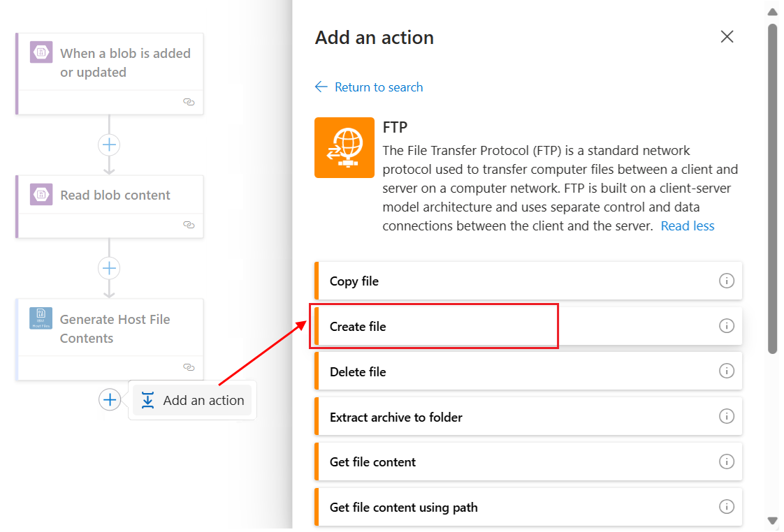Click the Add an action button
This screenshot has height=532, width=784.
[x=193, y=401]
